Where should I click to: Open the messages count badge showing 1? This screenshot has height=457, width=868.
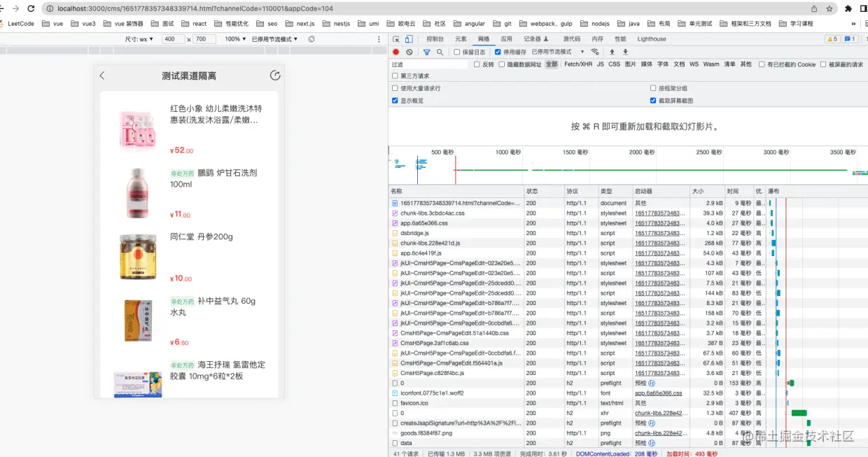click(849, 39)
